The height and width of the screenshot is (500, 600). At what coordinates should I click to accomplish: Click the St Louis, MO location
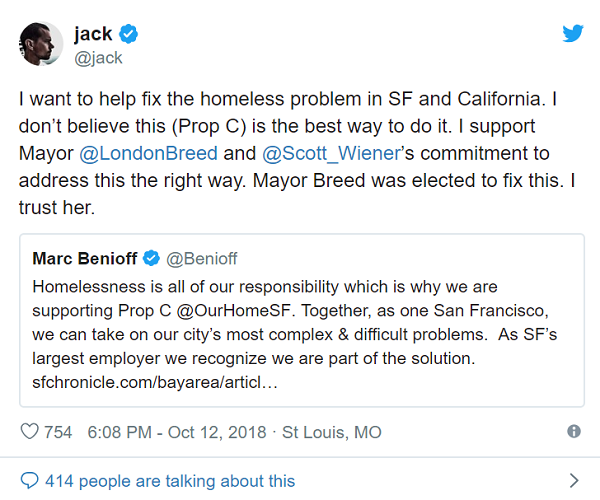point(332,432)
